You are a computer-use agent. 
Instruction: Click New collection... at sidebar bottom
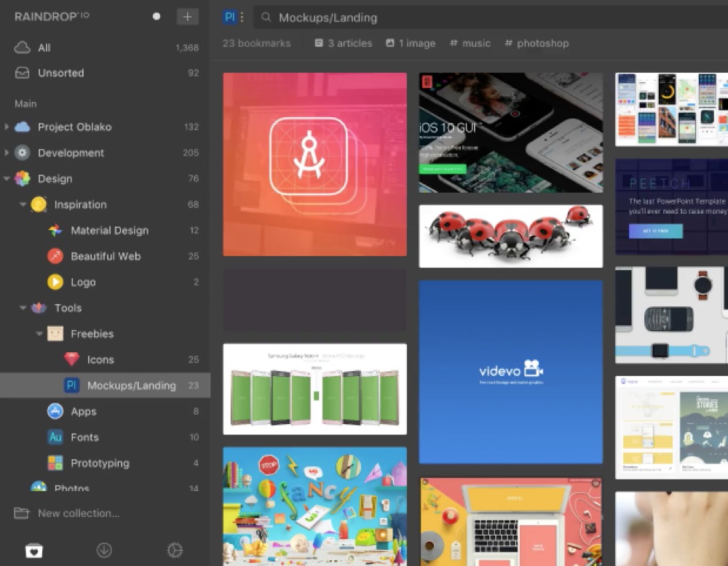78,513
